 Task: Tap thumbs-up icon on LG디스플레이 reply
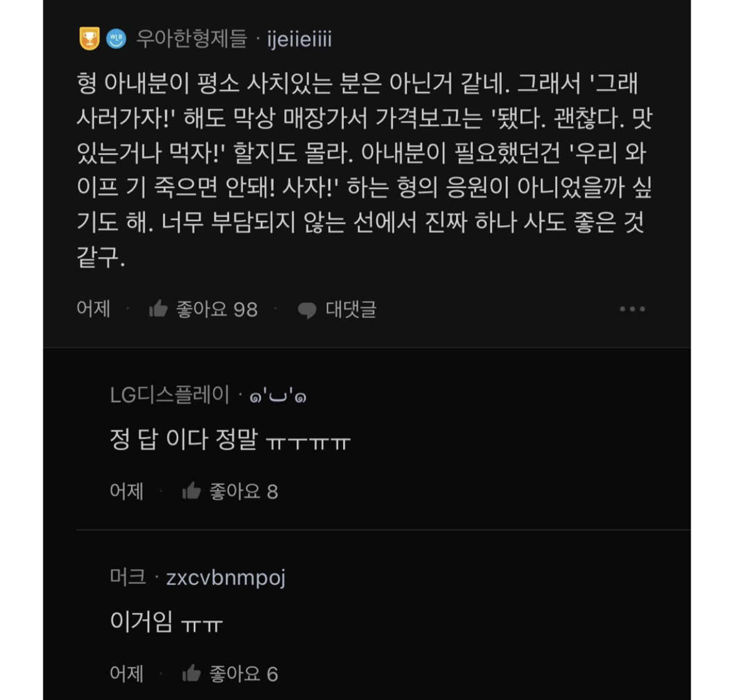coord(191,491)
